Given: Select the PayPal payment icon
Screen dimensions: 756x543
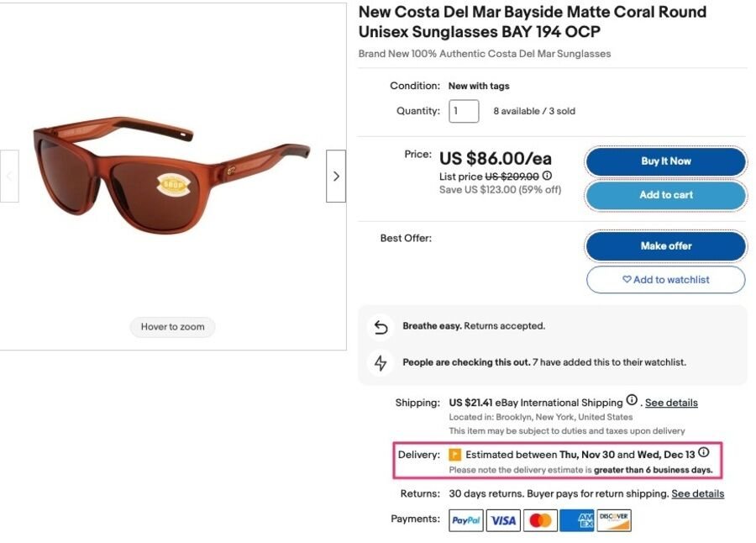Looking at the screenshot, I should tap(465, 520).
